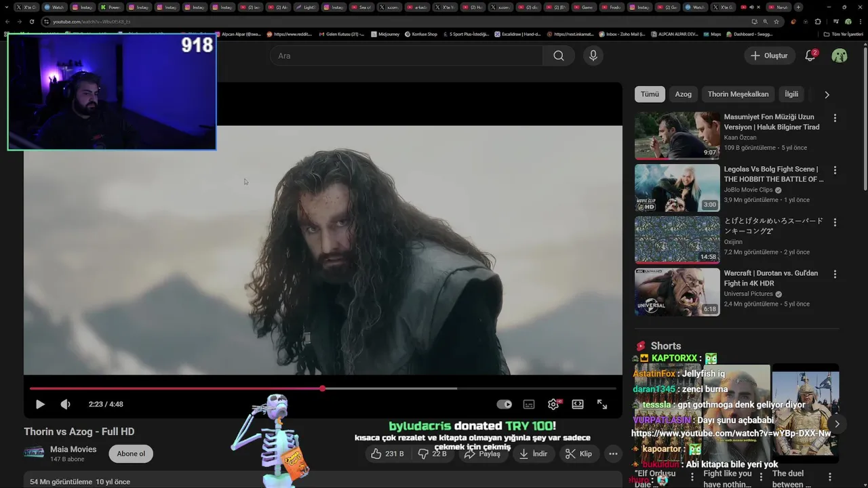This screenshot has width=868, height=488.
Task: Click the browser address bar
Action: pos(393,22)
